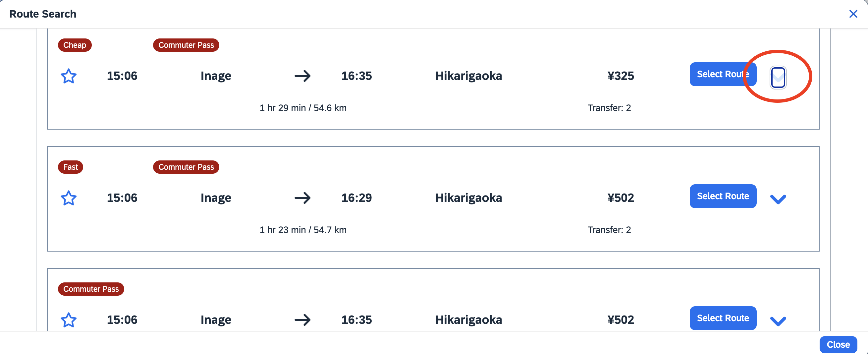The width and height of the screenshot is (868, 354).
Task: Click the Fast tag badge
Action: click(71, 167)
